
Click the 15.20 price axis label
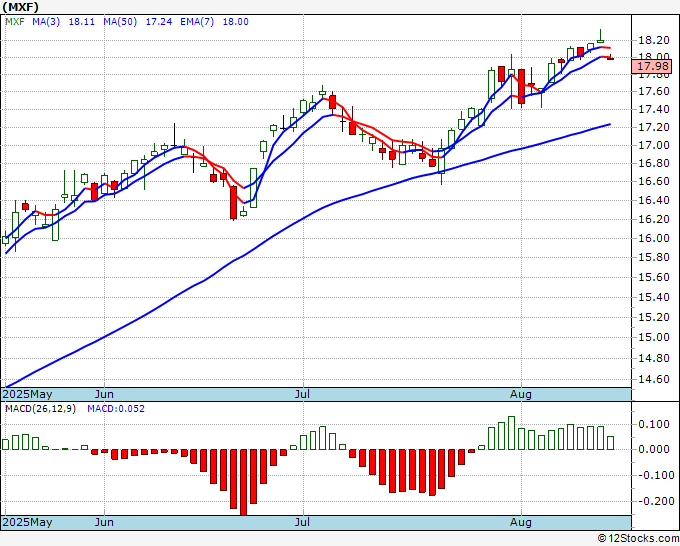coord(654,317)
